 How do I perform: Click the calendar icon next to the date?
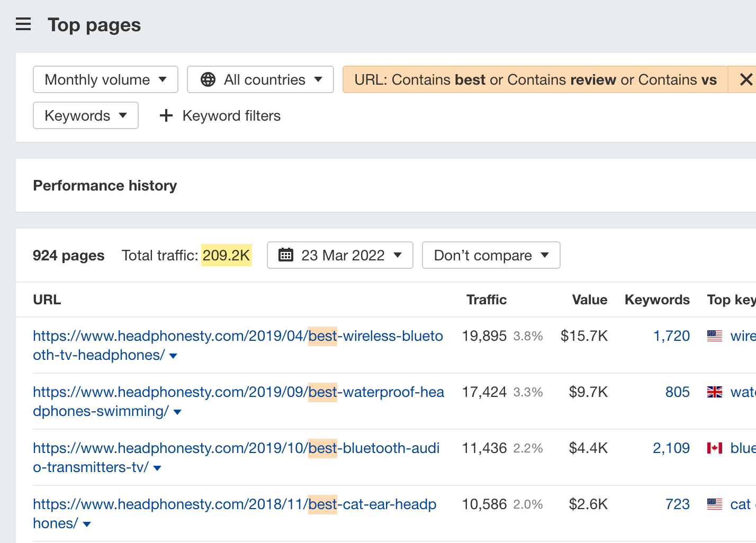click(286, 255)
